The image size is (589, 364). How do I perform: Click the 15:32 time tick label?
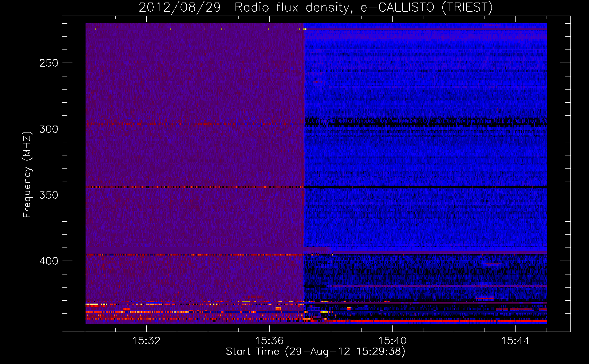146,341
